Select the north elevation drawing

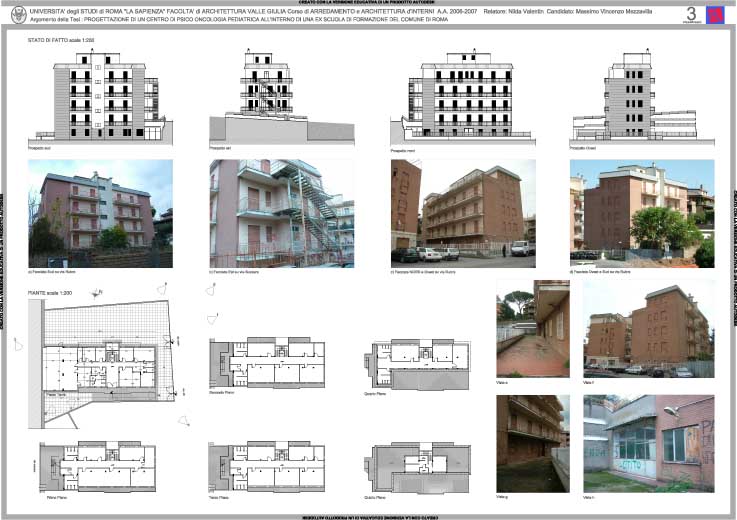(463, 97)
